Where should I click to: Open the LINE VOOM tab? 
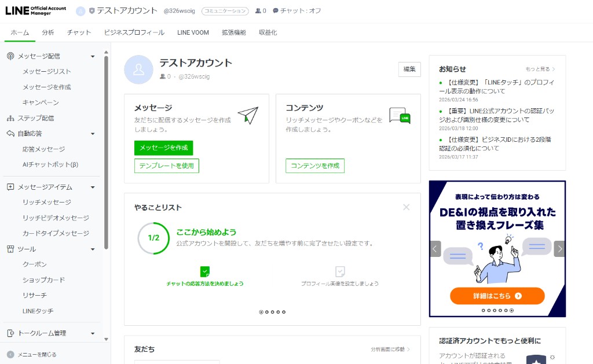tap(193, 32)
